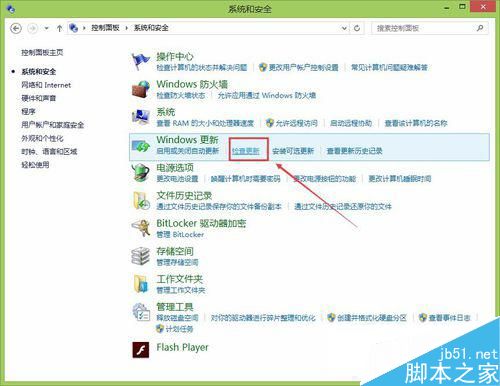The width and height of the screenshot is (500, 386).
Task: Click 通过文件历史记录保存你的文件备份副本 link
Action: click(x=219, y=207)
